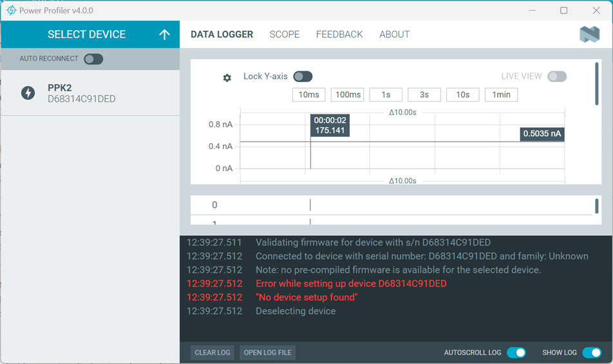Screen dimensions: 613x364
Task: Switch to the Scope tab
Action: pos(285,34)
